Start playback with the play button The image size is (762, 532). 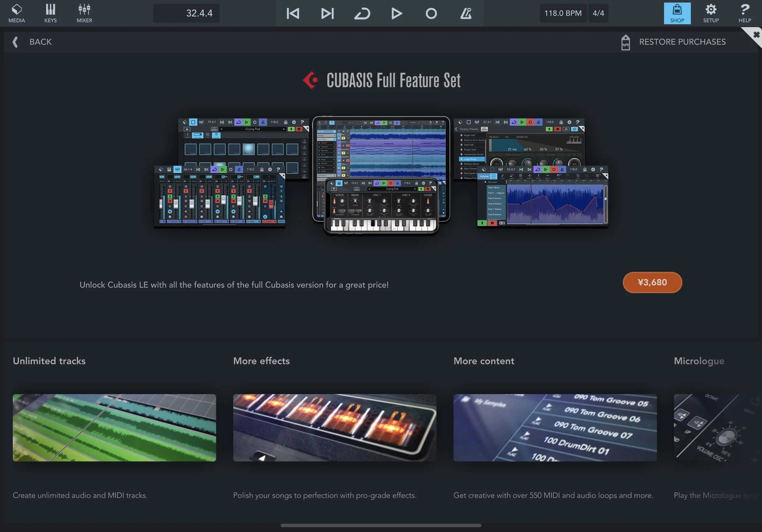point(397,13)
